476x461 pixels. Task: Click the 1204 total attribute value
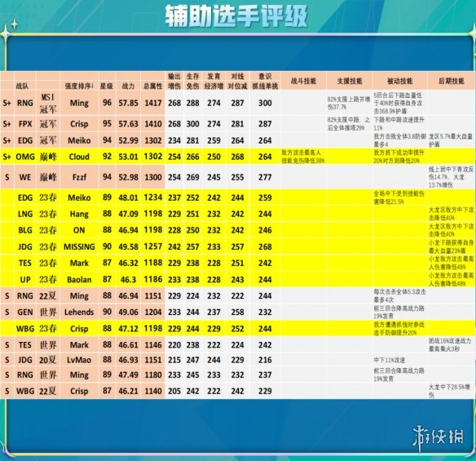(152, 313)
